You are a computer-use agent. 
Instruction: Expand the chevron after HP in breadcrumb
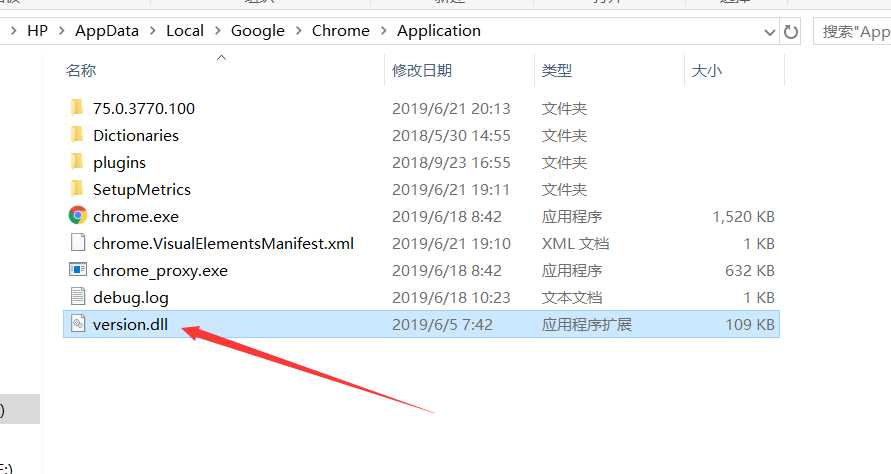point(61,31)
